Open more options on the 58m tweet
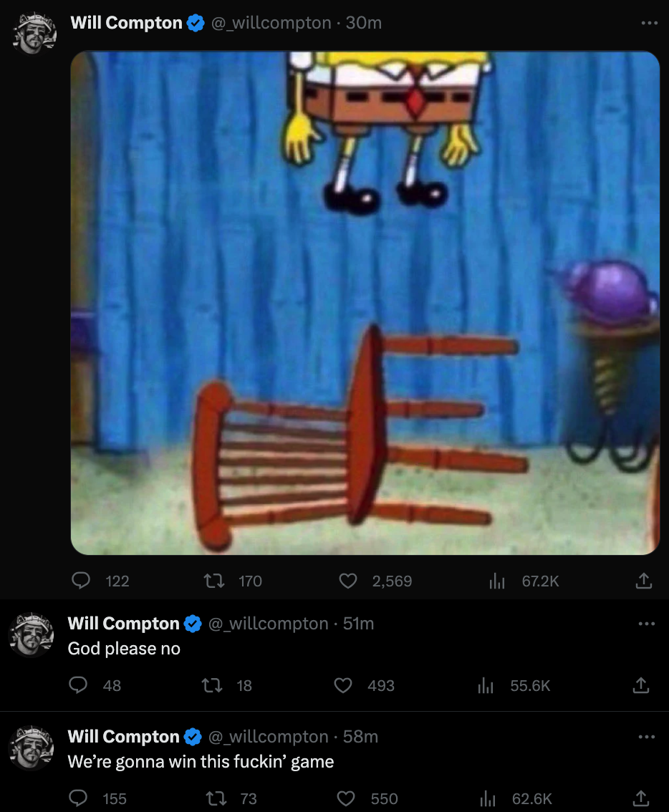 [646, 736]
